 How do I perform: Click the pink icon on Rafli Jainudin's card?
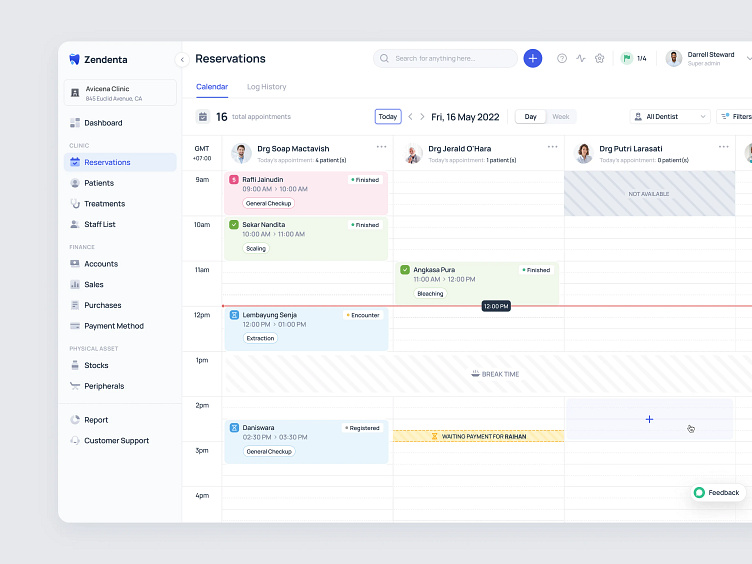[234, 179]
